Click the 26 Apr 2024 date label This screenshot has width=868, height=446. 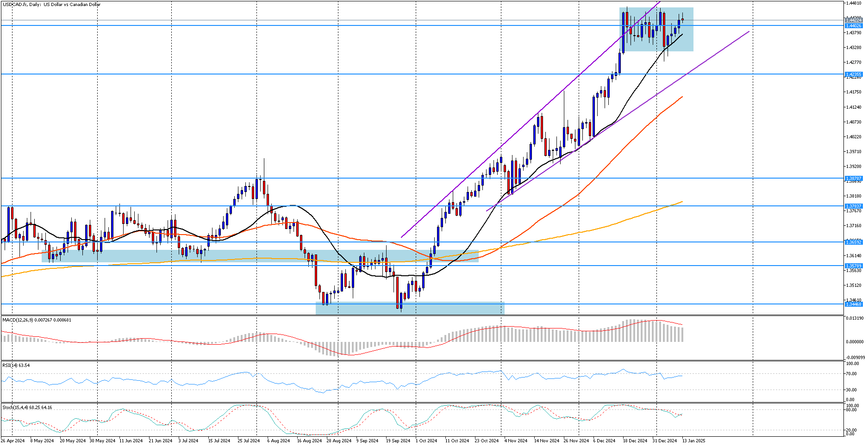click(x=13, y=440)
